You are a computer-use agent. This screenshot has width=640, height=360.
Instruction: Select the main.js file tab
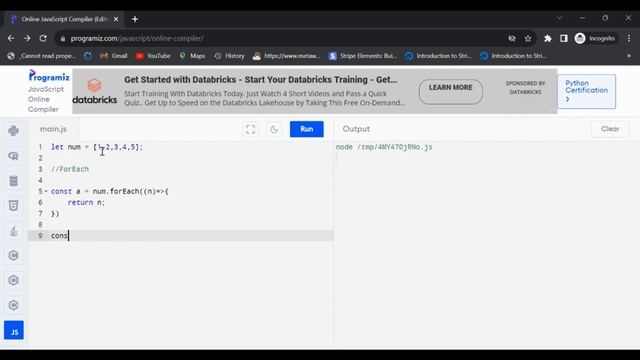pyautogui.click(x=53, y=129)
